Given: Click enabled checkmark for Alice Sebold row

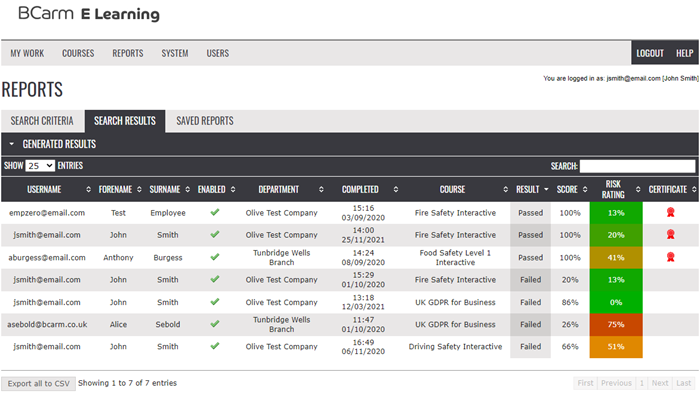Looking at the screenshot, I should pyautogui.click(x=215, y=323).
